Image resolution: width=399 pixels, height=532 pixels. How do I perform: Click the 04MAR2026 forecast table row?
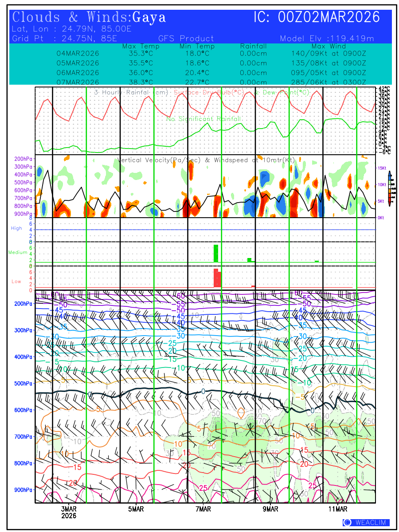[199, 53]
